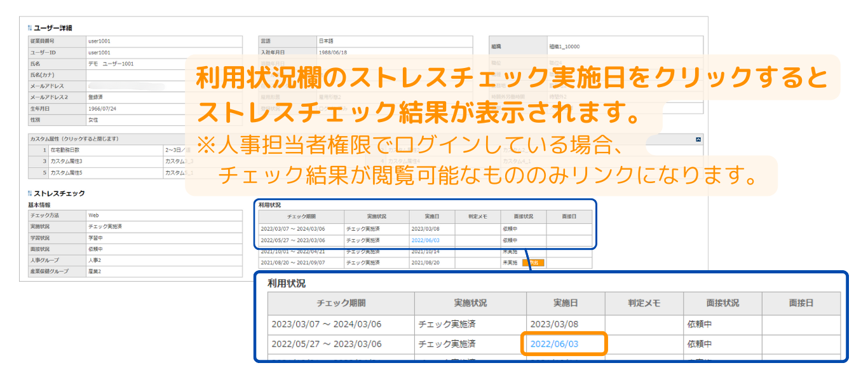Click the 組織1_10000 organization value
This screenshot has width=868, height=377.
point(564,46)
